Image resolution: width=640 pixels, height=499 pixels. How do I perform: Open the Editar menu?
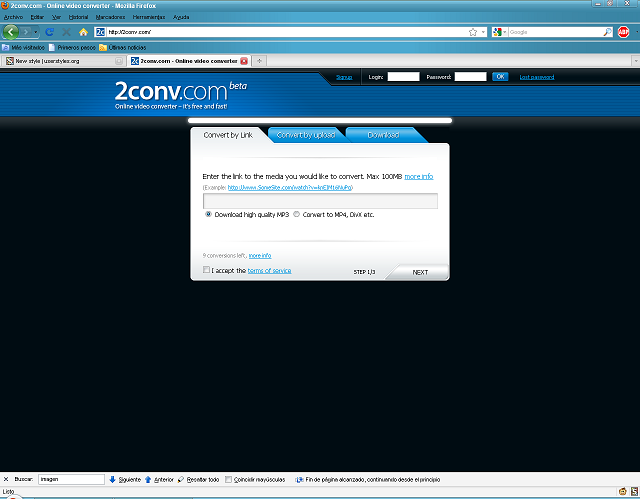(37, 17)
